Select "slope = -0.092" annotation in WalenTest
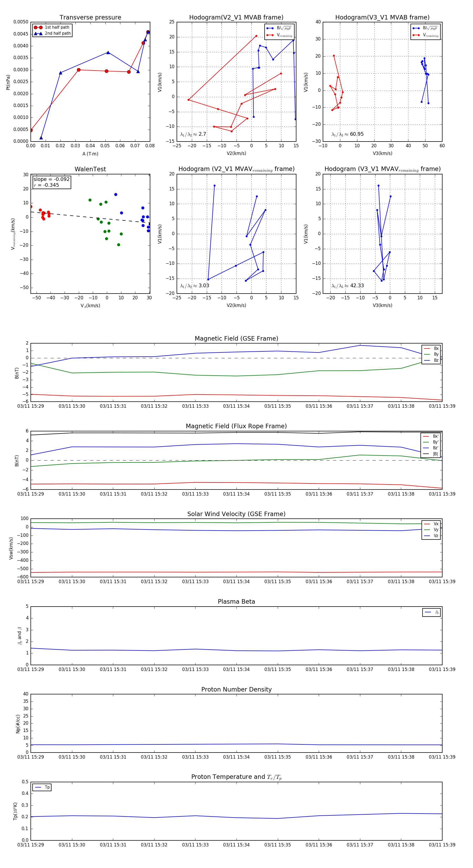This screenshot has height=868, width=473. click(x=52, y=179)
